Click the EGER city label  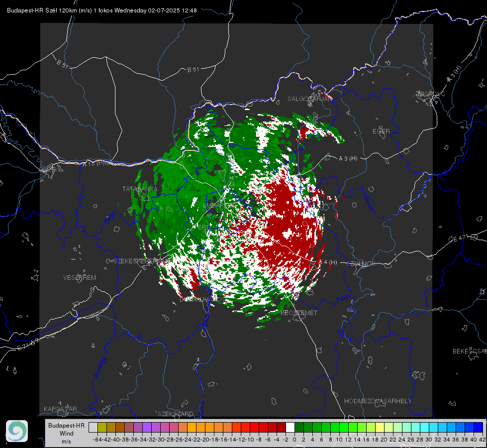381,131
